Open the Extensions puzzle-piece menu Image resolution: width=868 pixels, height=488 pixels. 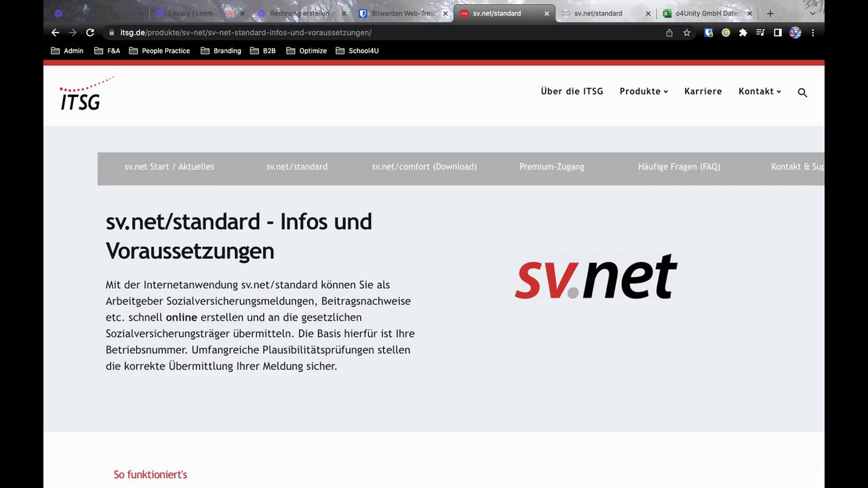(743, 33)
